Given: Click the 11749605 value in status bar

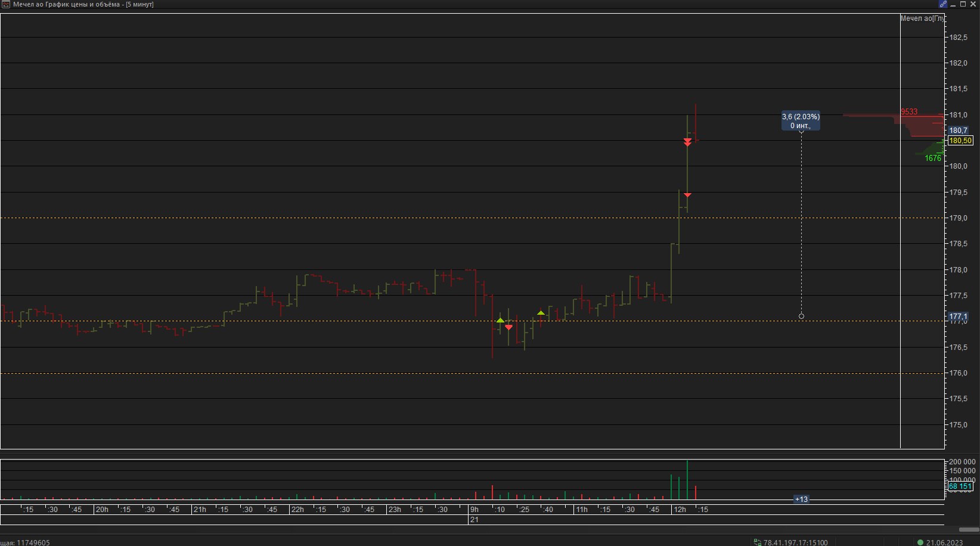Looking at the screenshot, I should pos(33,542).
